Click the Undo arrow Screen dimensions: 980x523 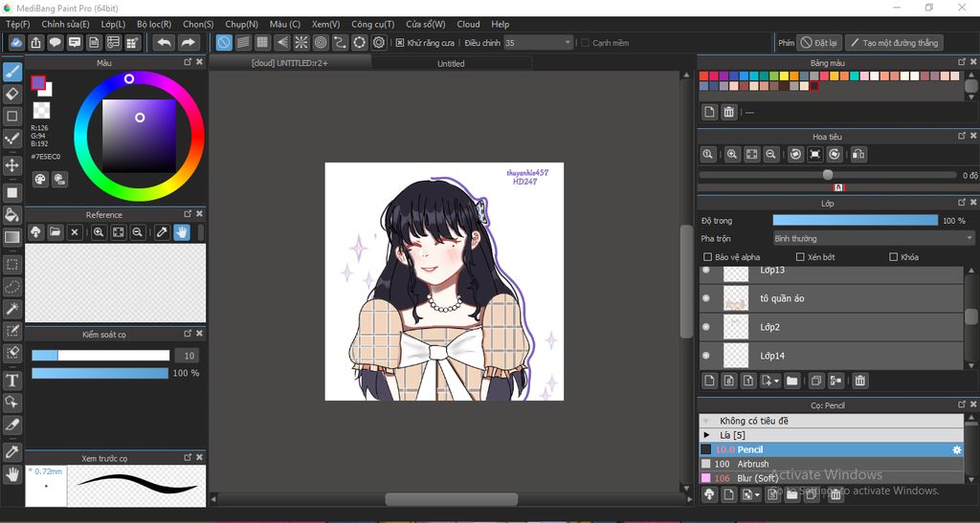point(164,42)
